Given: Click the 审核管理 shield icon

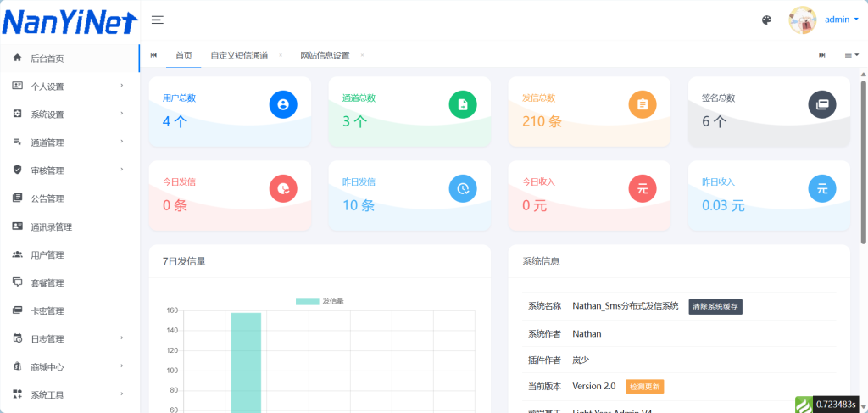Looking at the screenshot, I should [17, 170].
